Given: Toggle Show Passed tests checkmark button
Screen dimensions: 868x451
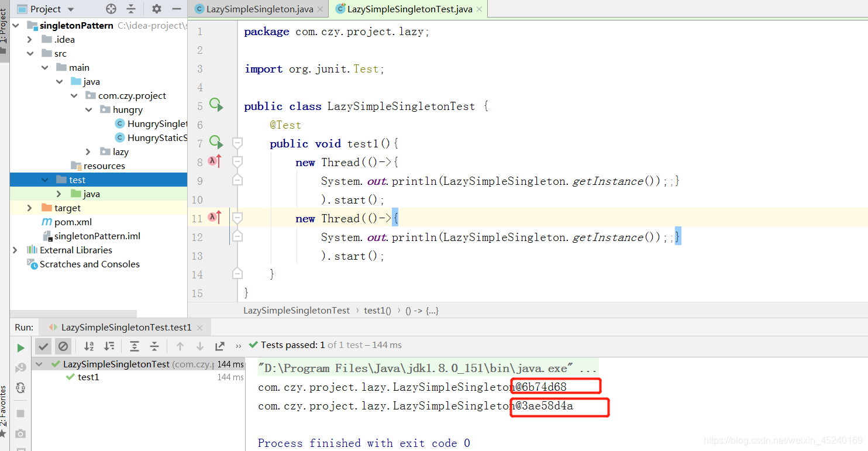Looking at the screenshot, I should coord(43,346).
